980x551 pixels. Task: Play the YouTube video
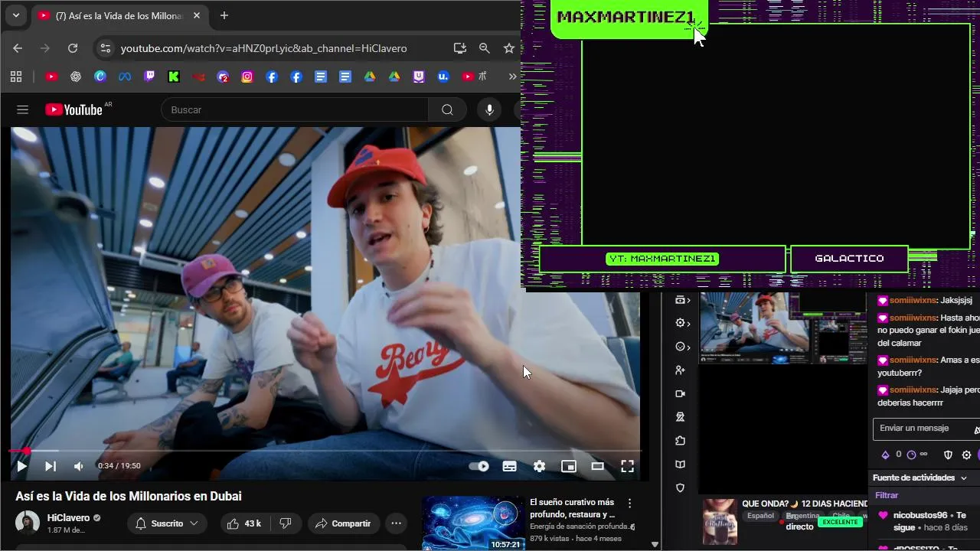point(21,466)
